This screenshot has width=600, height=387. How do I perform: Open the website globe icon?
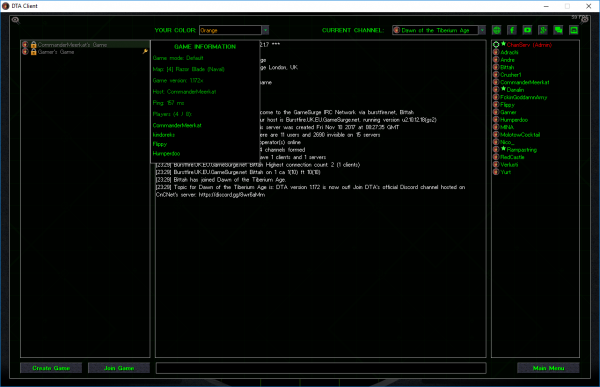[x=496, y=30]
